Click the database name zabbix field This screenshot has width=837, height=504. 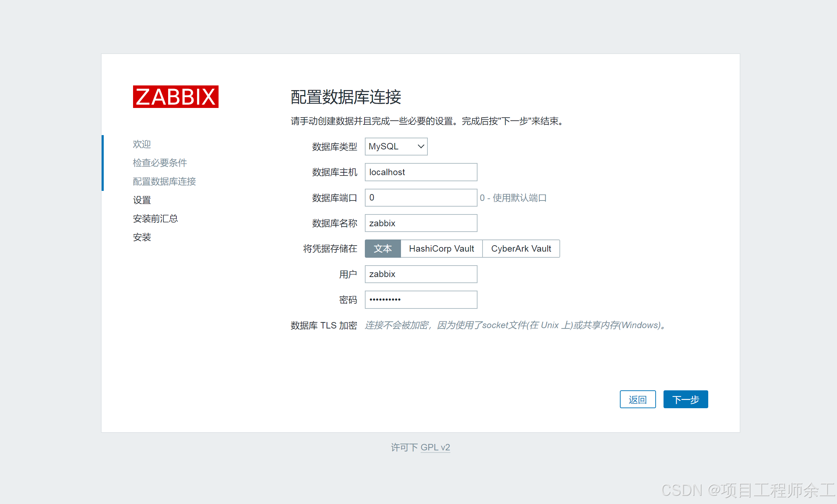(421, 223)
